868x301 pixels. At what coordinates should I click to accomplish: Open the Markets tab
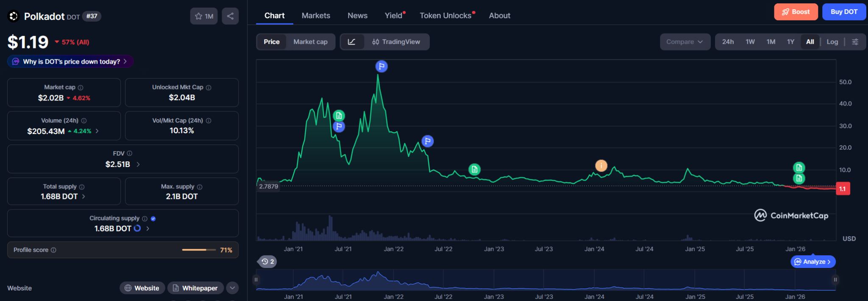[x=316, y=16]
